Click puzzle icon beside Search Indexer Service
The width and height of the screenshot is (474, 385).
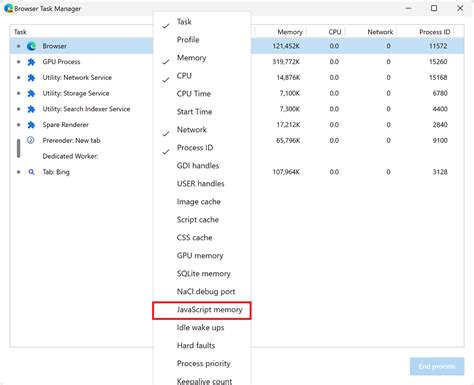31,109
